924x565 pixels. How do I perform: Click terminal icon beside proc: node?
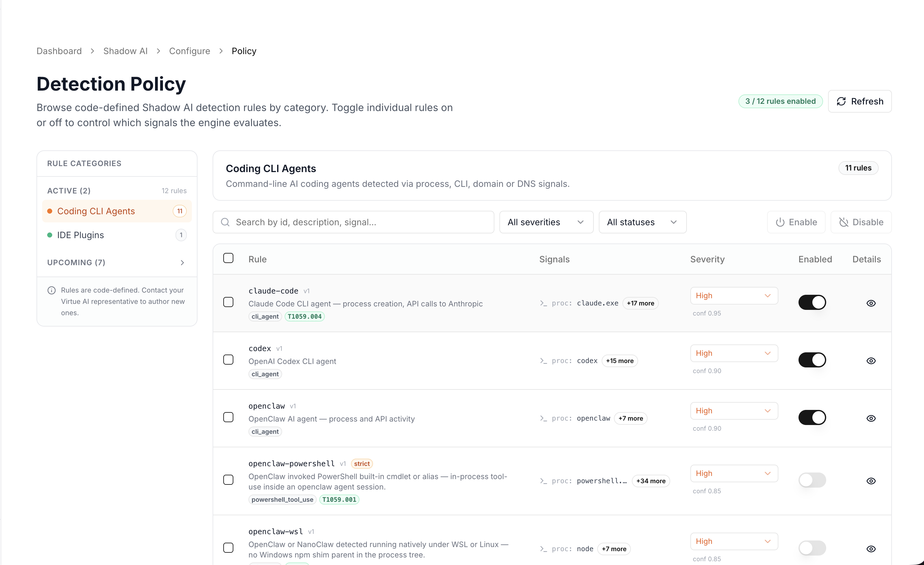click(543, 549)
